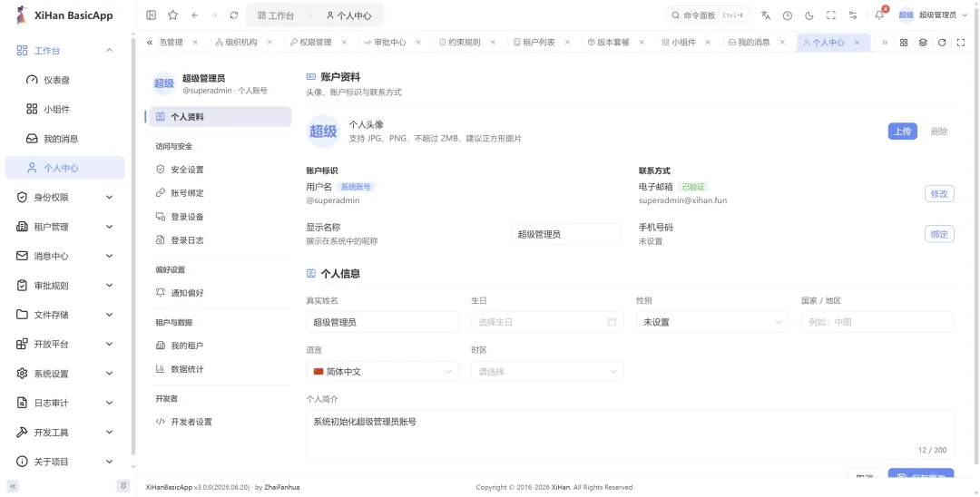Expand the 文件存储 menu
Image resolution: width=980 pixels, height=497 pixels.
pyautogui.click(x=65, y=315)
